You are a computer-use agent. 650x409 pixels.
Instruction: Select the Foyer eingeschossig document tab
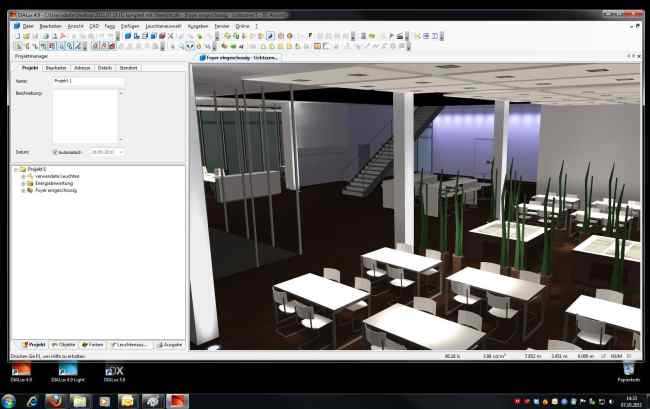238,58
